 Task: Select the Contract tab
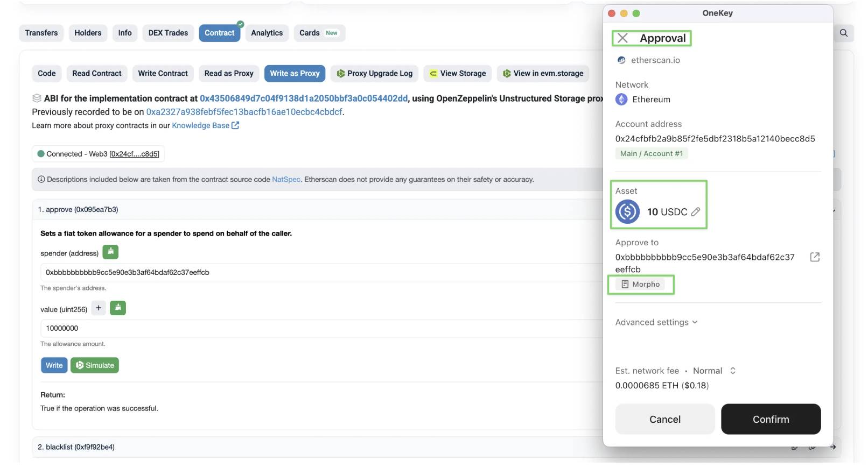tap(219, 33)
